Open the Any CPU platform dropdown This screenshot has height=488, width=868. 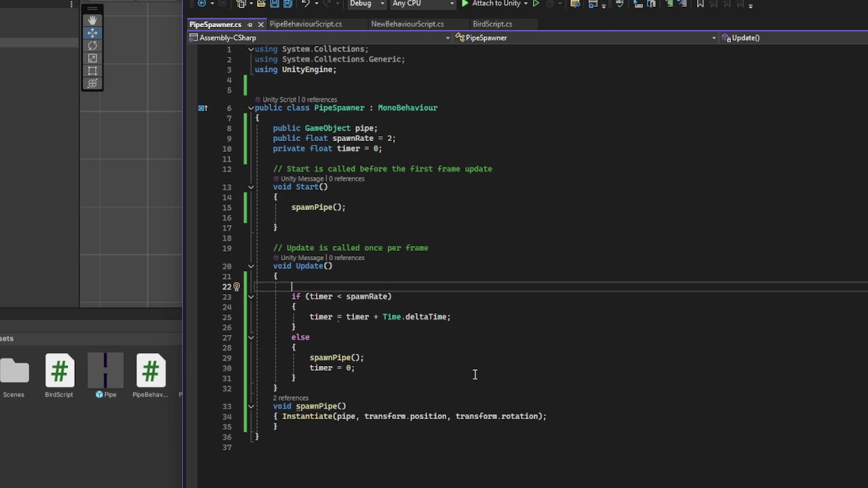tap(423, 3)
